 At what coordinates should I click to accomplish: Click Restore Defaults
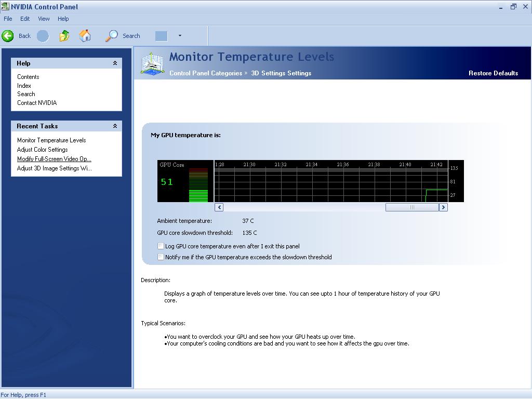(x=494, y=73)
